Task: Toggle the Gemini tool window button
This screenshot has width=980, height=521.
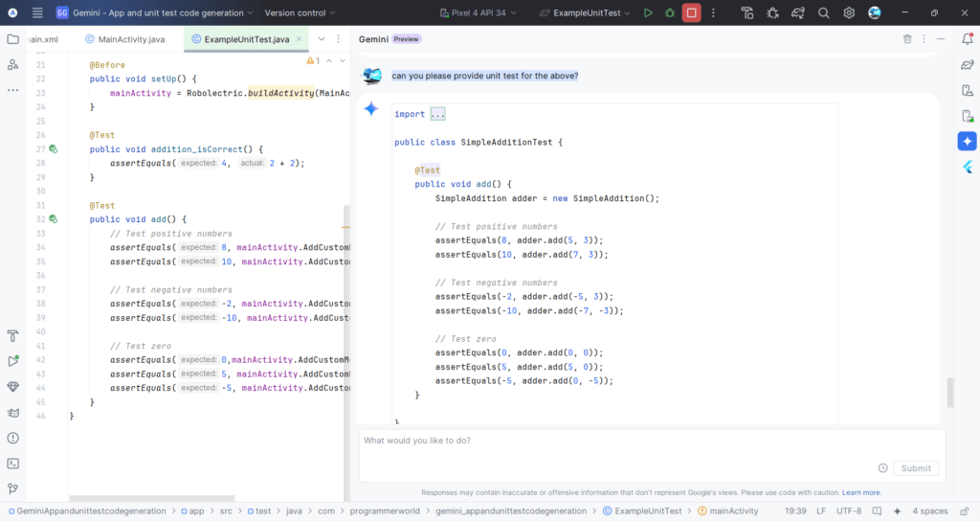Action: 968,142
